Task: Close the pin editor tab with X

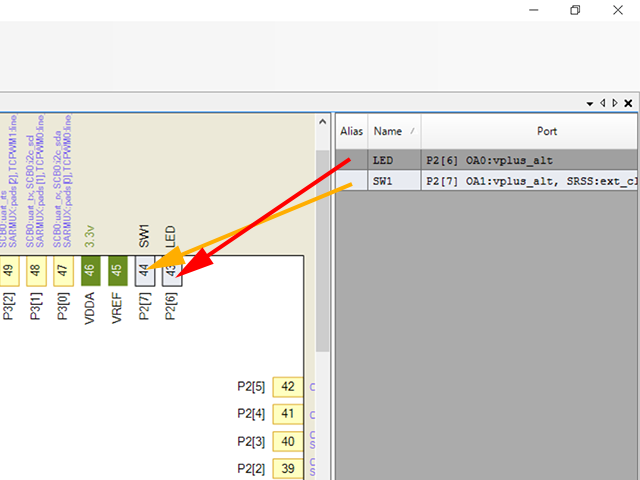Action: 628,103
